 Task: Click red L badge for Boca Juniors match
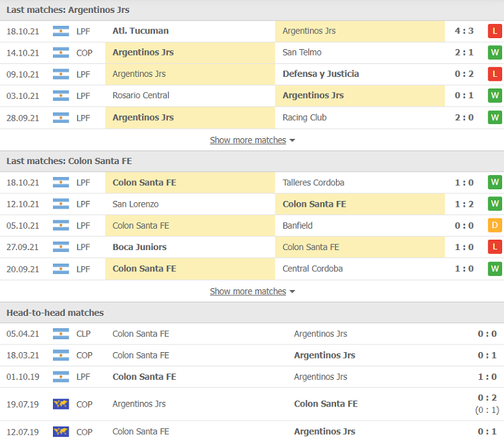pos(495,247)
